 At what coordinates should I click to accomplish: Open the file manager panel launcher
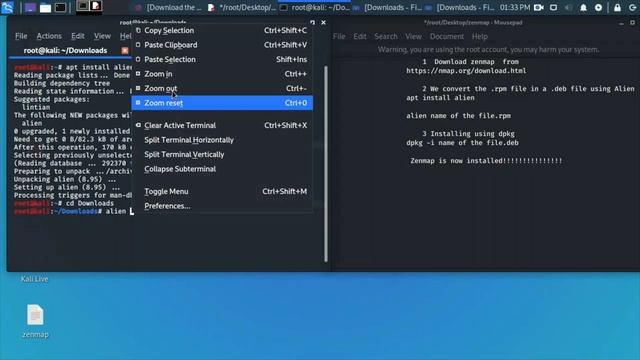pyautogui.click(x=45, y=7)
